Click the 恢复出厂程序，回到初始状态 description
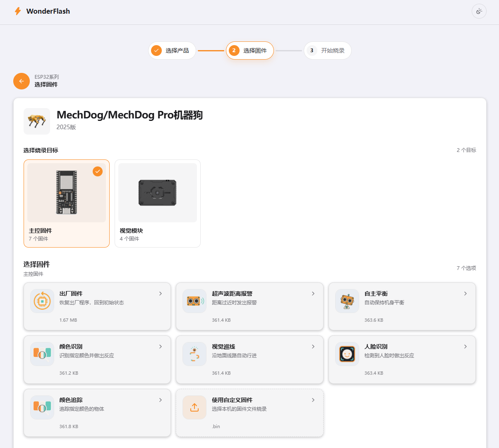The height and width of the screenshot is (448, 499). (x=91, y=303)
